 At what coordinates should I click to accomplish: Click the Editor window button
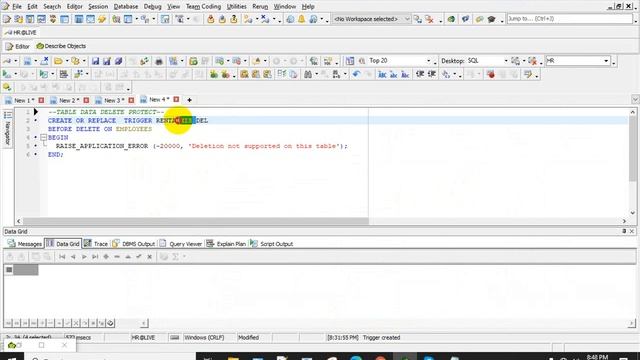point(17,46)
